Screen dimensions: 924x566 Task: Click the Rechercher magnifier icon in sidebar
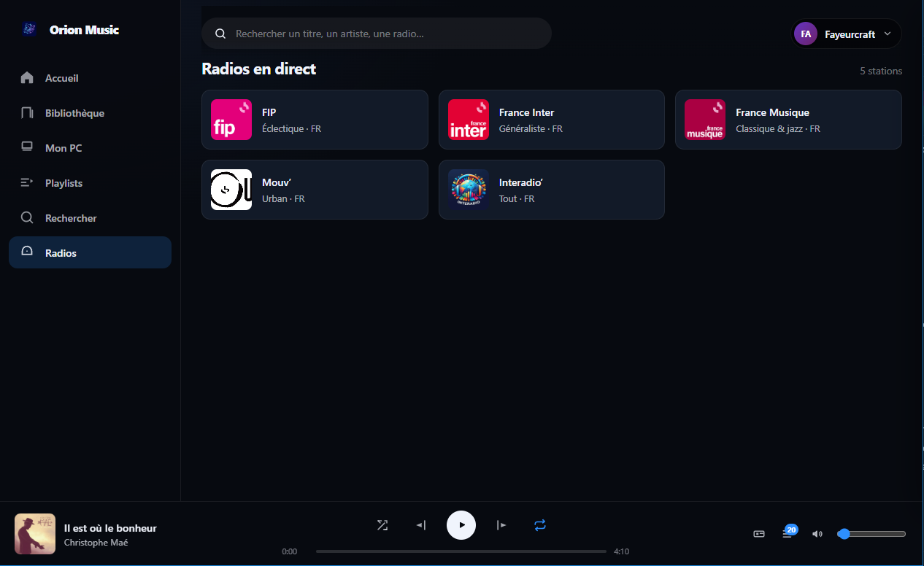[x=27, y=217]
